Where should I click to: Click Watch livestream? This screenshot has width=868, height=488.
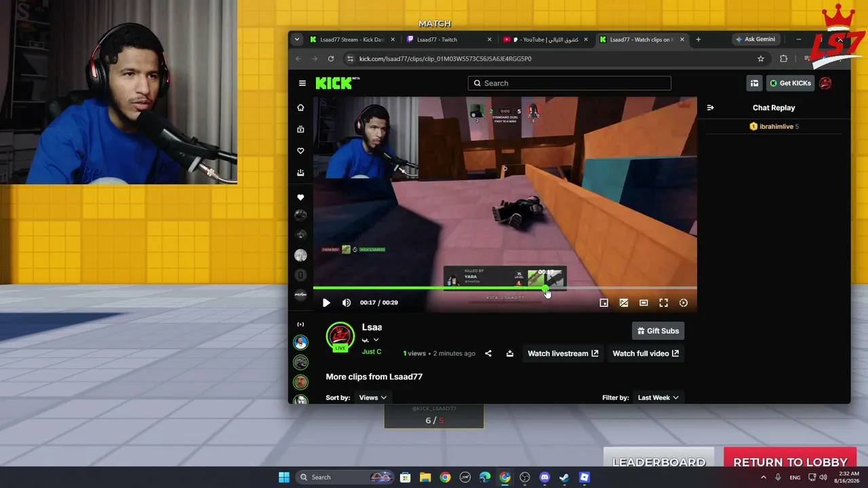(563, 353)
